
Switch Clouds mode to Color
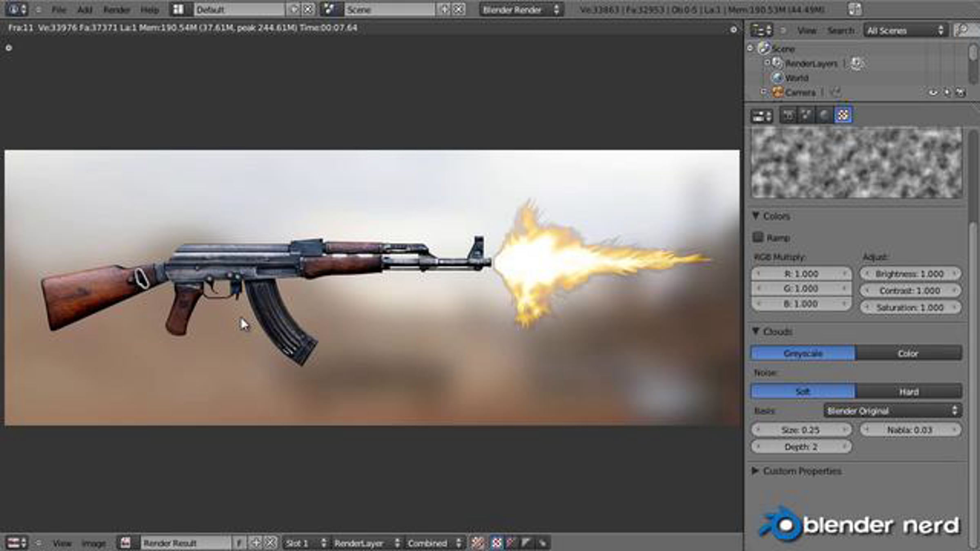point(909,353)
